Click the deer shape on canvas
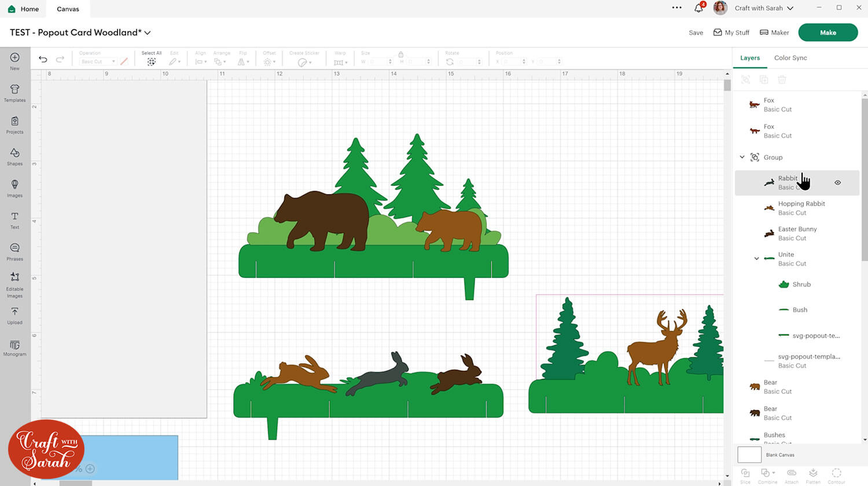The height and width of the screenshot is (486, 868). tap(656, 348)
